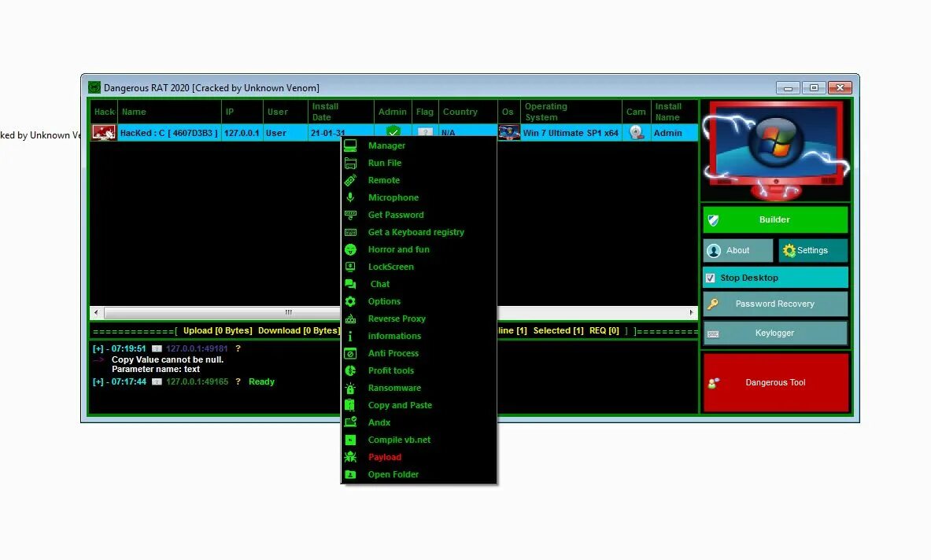Click the webcam icon in Cam column
Image resolution: width=931 pixels, height=560 pixels.
636,132
